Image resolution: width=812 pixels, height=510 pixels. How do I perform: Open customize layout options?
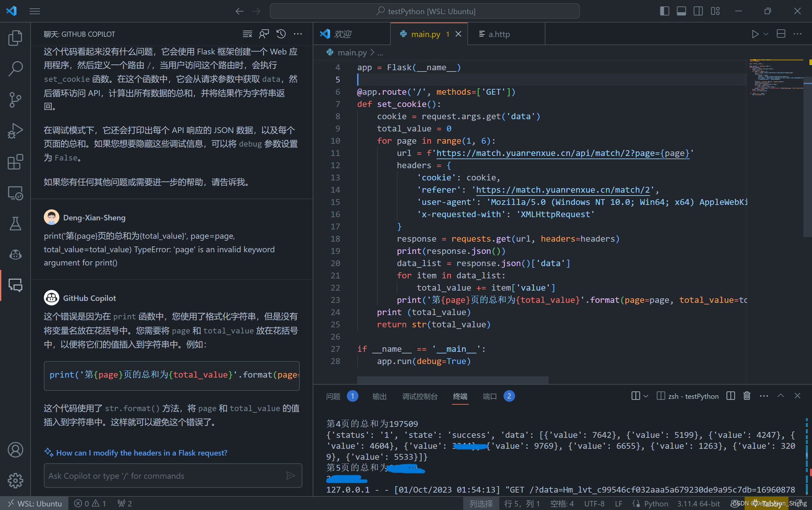[715, 12]
